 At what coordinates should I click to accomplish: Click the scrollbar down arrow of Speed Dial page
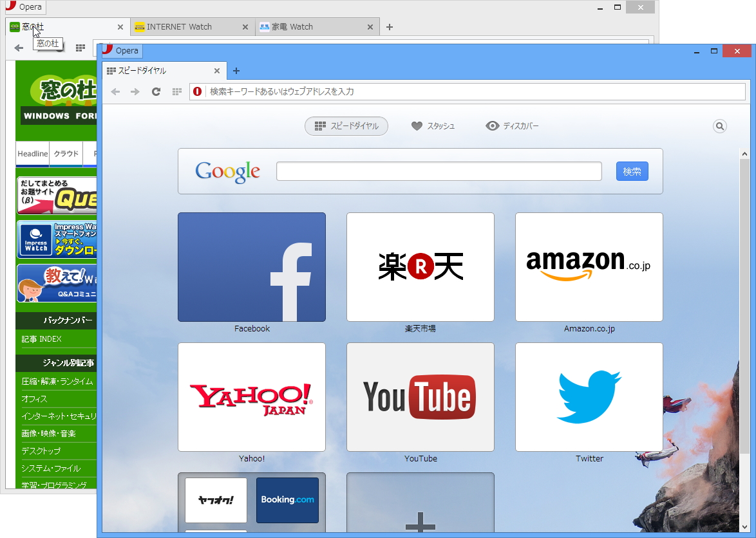(x=744, y=526)
